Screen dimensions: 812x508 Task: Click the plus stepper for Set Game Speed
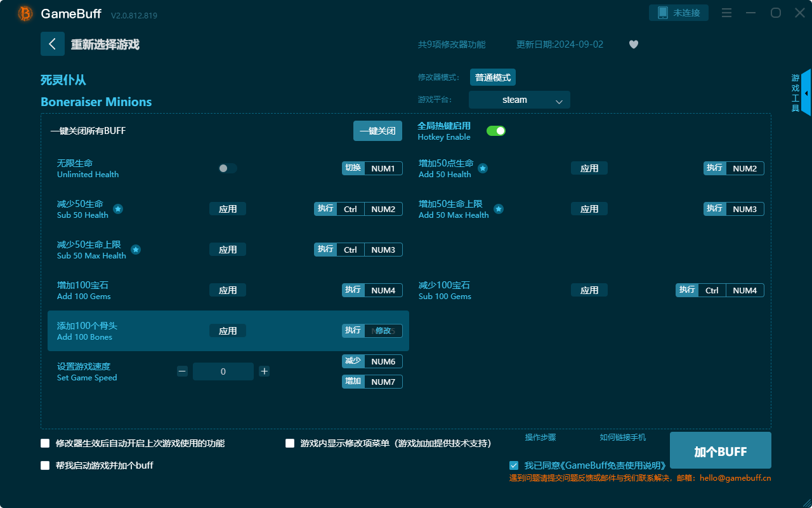(x=264, y=371)
